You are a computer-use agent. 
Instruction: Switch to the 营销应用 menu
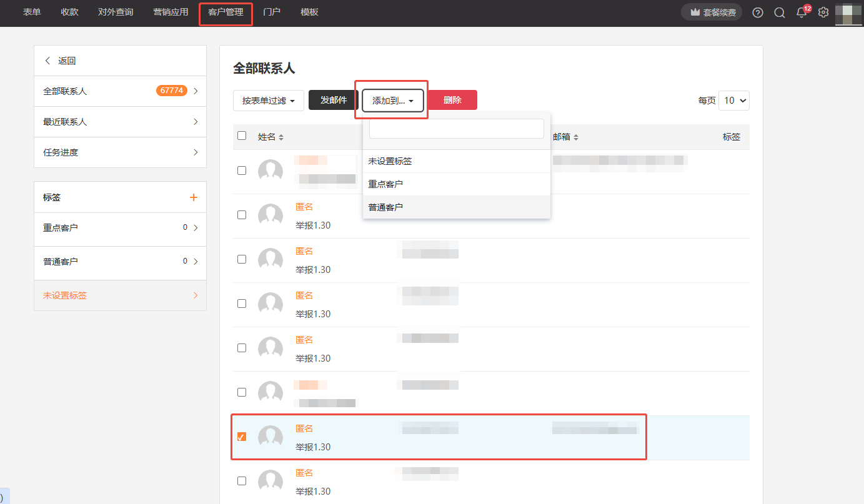pos(171,12)
